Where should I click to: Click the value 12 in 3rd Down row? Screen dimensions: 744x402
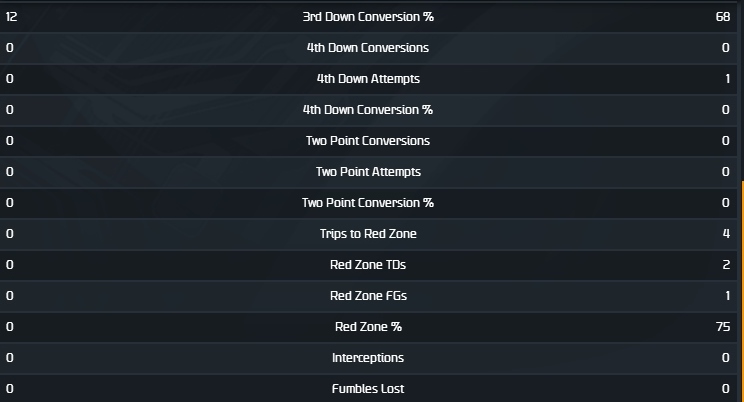(x=12, y=17)
